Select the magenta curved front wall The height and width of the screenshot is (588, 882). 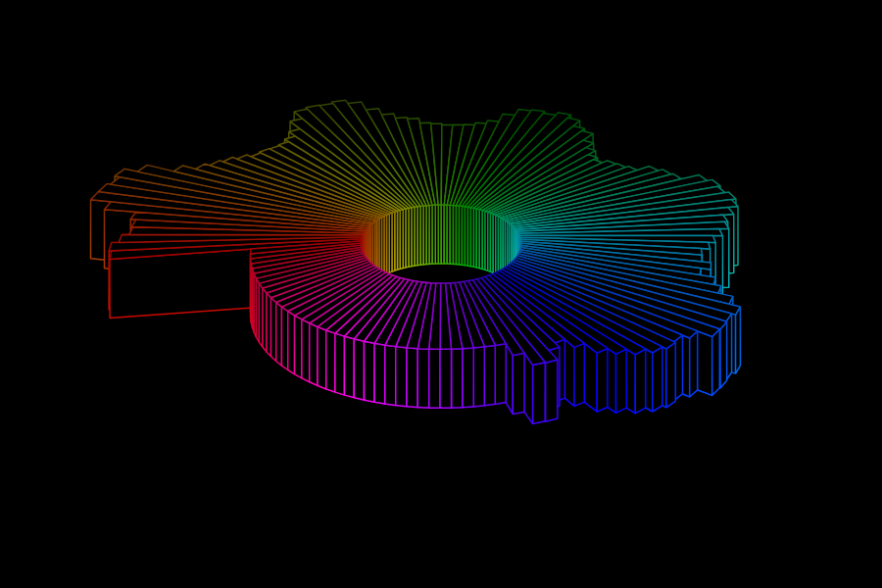tap(304, 348)
